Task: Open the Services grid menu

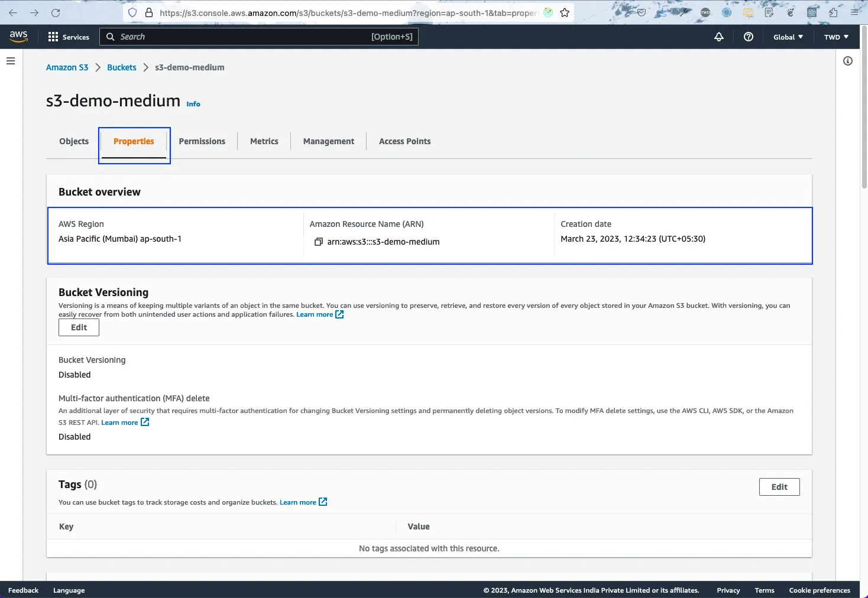Action: click(x=69, y=37)
